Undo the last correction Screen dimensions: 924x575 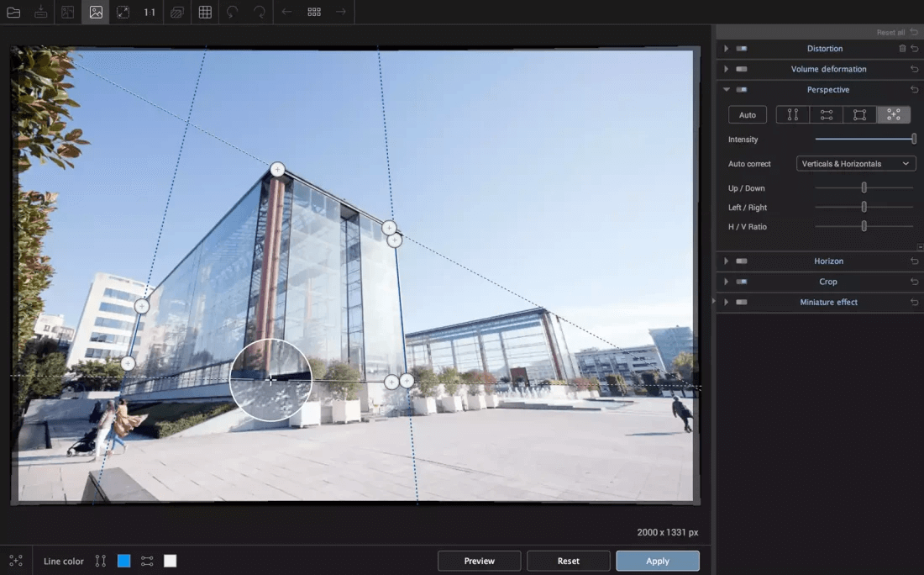(233, 12)
